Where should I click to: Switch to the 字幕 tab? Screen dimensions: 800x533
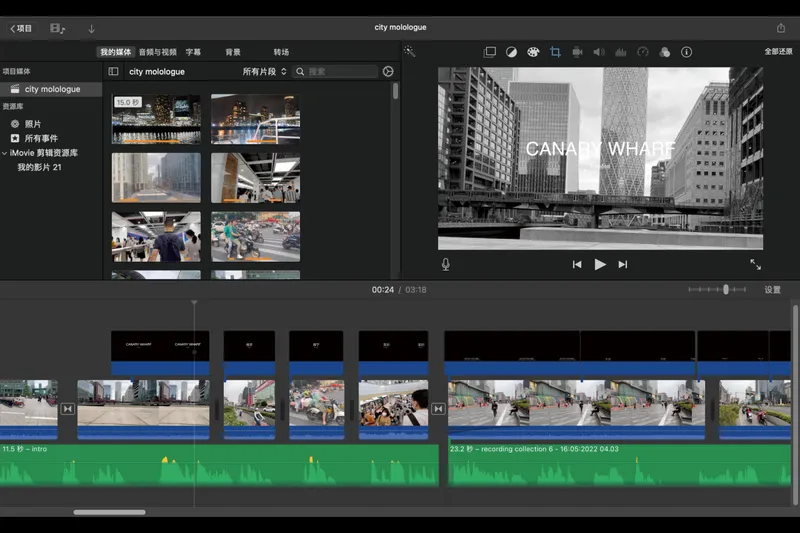pos(193,52)
